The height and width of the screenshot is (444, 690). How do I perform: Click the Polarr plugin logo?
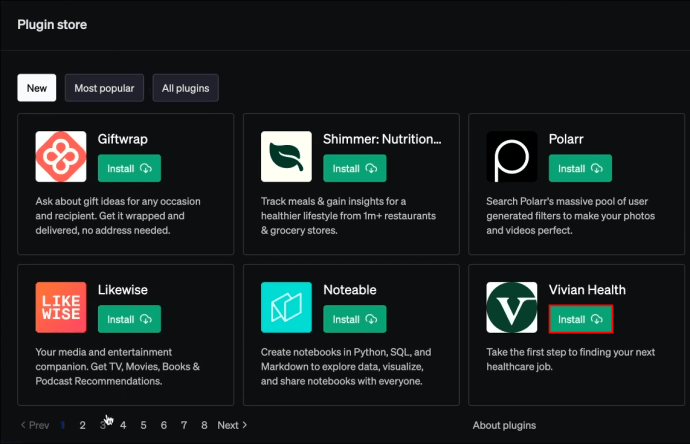(x=511, y=156)
